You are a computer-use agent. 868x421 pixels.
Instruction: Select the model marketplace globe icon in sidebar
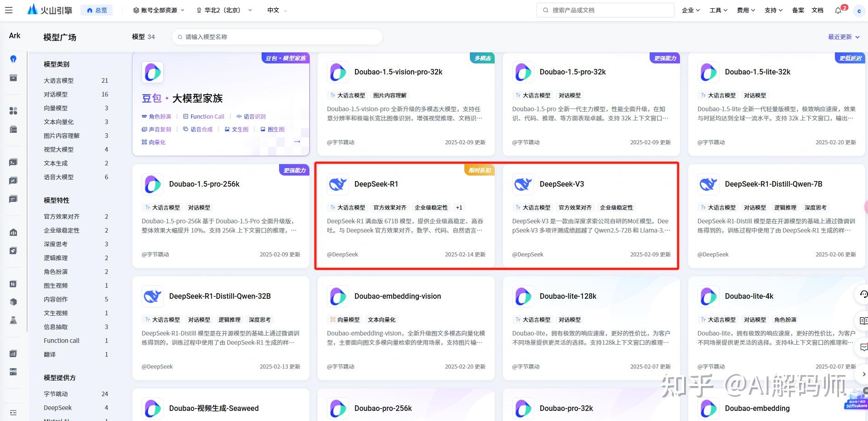click(13, 59)
